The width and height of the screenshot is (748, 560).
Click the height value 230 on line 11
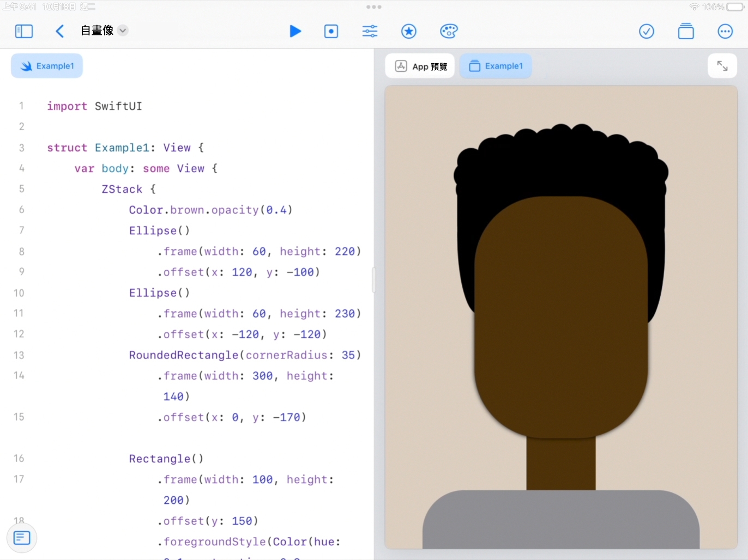click(x=345, y=313)
